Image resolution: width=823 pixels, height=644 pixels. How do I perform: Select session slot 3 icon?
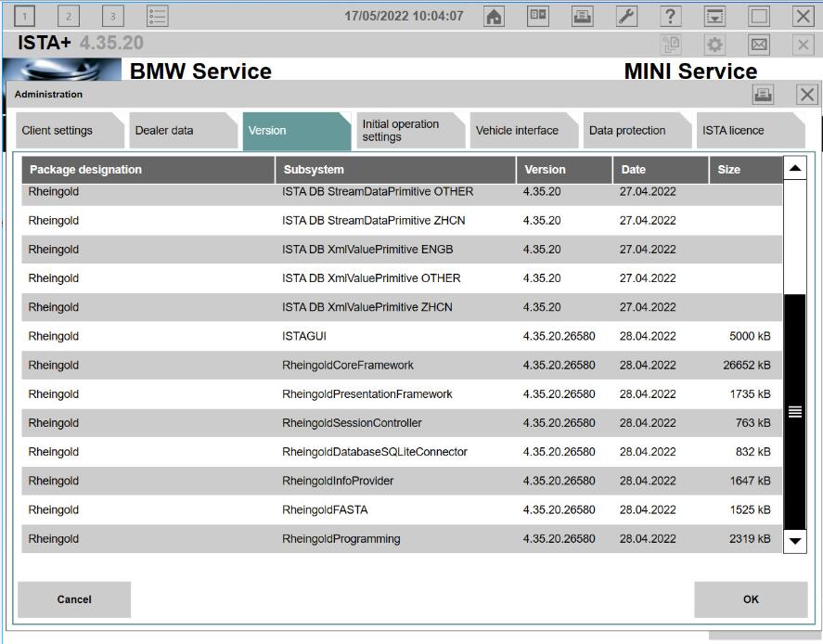113,17
